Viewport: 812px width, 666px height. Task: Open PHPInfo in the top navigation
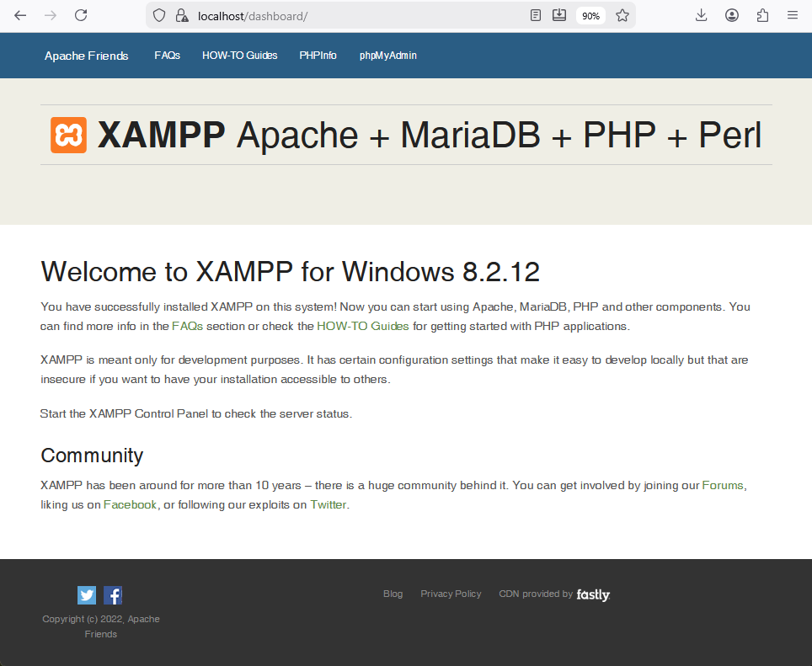tap(318, 56)
